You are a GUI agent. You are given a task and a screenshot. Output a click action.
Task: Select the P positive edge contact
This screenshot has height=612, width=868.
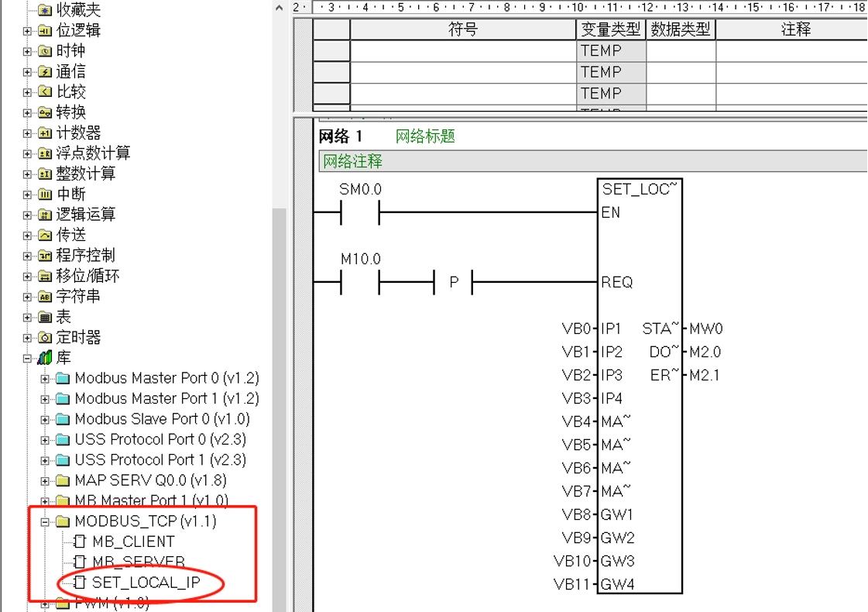pos(454,283)
